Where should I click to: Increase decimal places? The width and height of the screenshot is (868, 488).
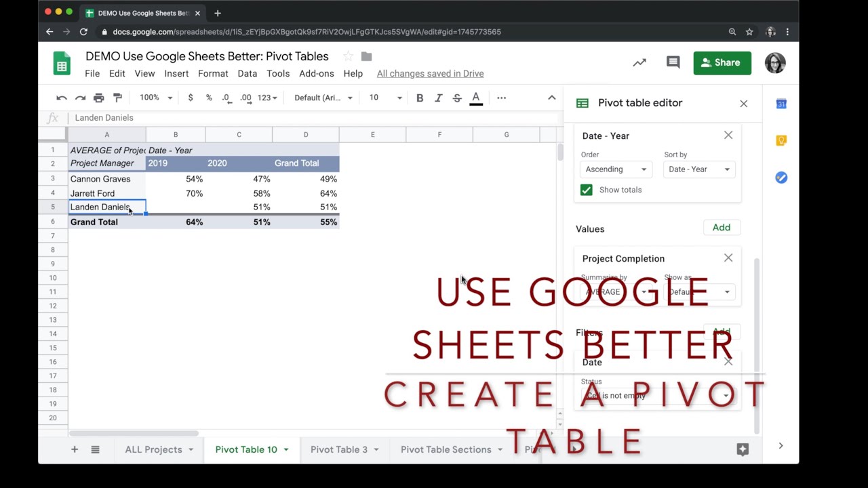[x=245, y=98]
